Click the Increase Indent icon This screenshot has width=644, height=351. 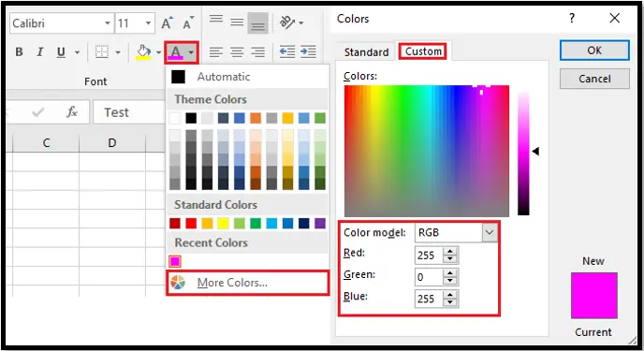tap(308, 51)
